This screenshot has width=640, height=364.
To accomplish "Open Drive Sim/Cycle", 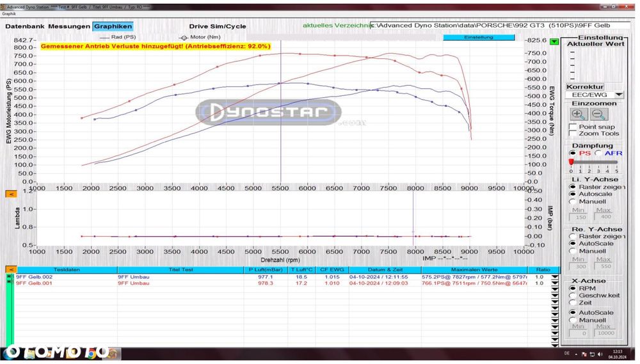I will coord(218,26).
